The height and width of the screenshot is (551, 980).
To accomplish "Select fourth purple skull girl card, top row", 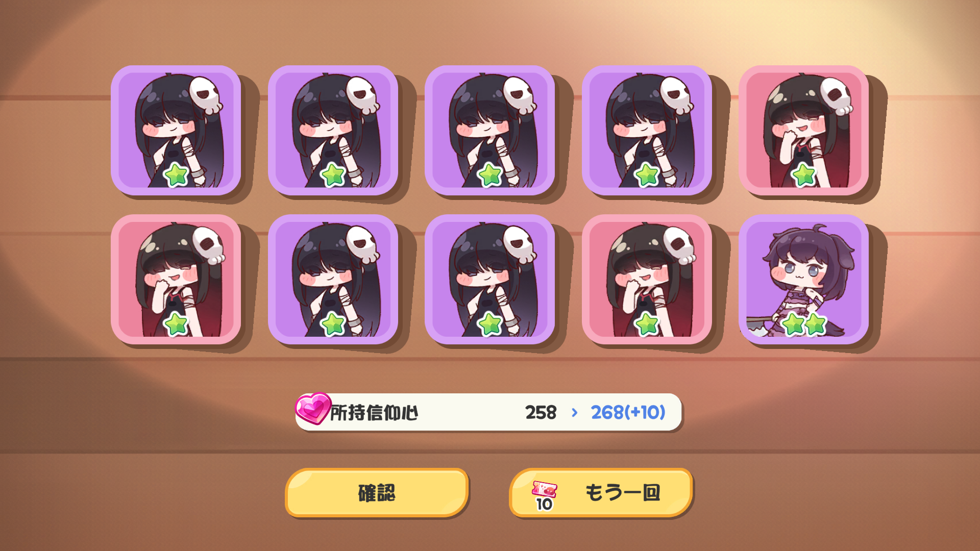I will point(647,130).
